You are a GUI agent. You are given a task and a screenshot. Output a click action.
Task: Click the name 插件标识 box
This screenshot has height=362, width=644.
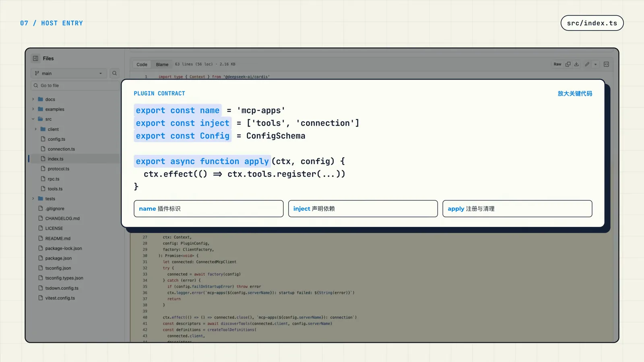(x=208, y=209)
